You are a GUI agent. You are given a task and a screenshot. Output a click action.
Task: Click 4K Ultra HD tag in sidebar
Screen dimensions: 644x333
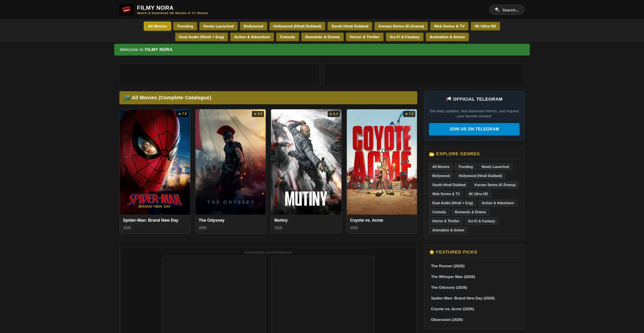coord(478,194)
